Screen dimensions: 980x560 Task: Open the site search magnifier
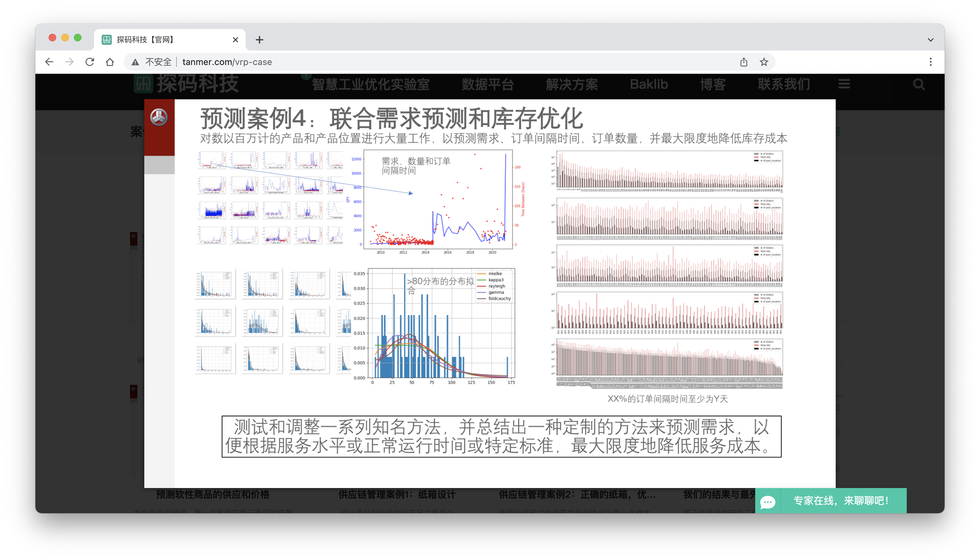pyautogui.click(x=919, y=84)
